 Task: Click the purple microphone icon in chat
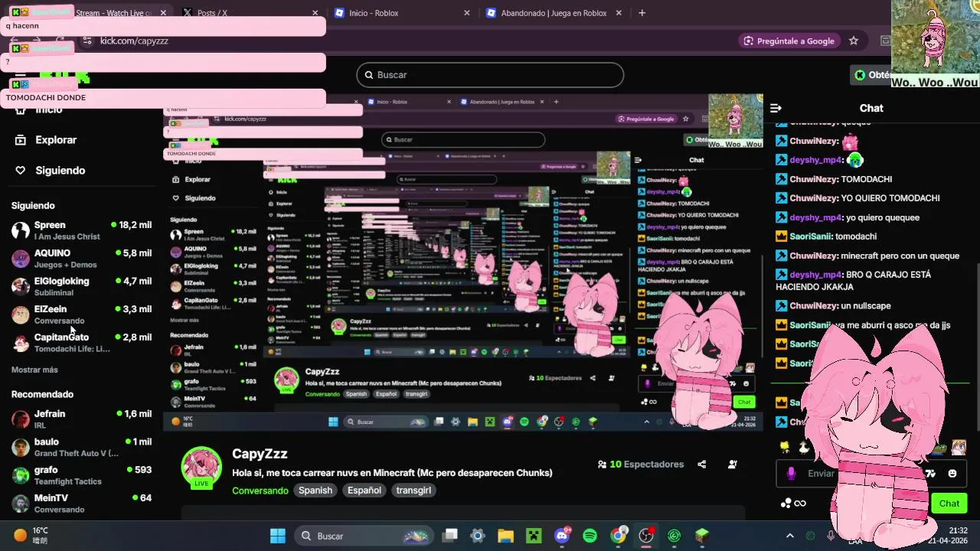click(792, 474)
